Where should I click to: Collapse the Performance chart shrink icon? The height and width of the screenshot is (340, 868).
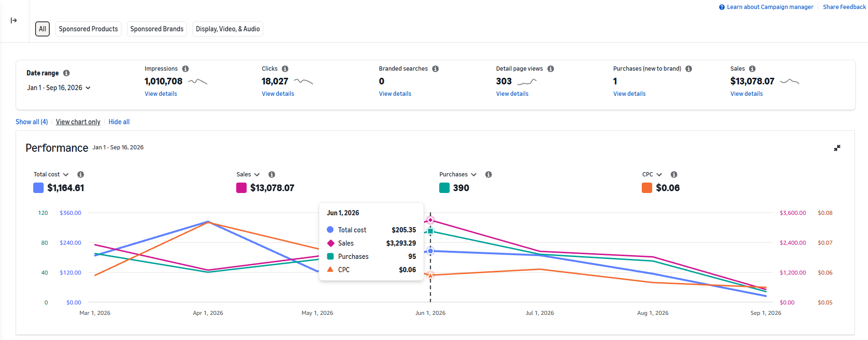[837, 148]
